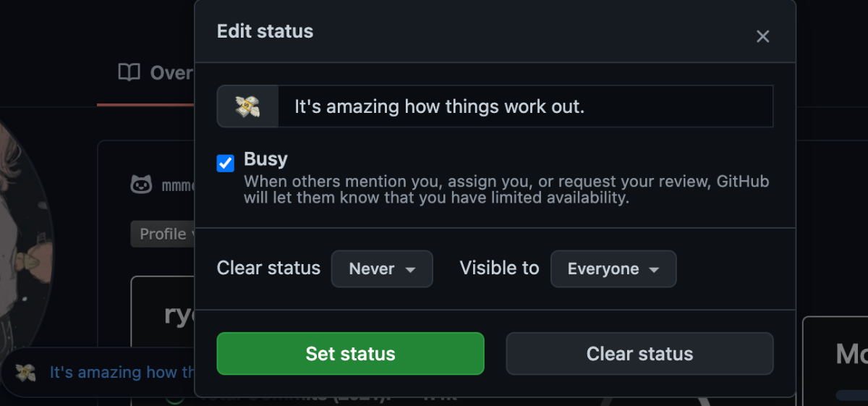
Task: Focus the status message text field
Action: coord(526,106)
